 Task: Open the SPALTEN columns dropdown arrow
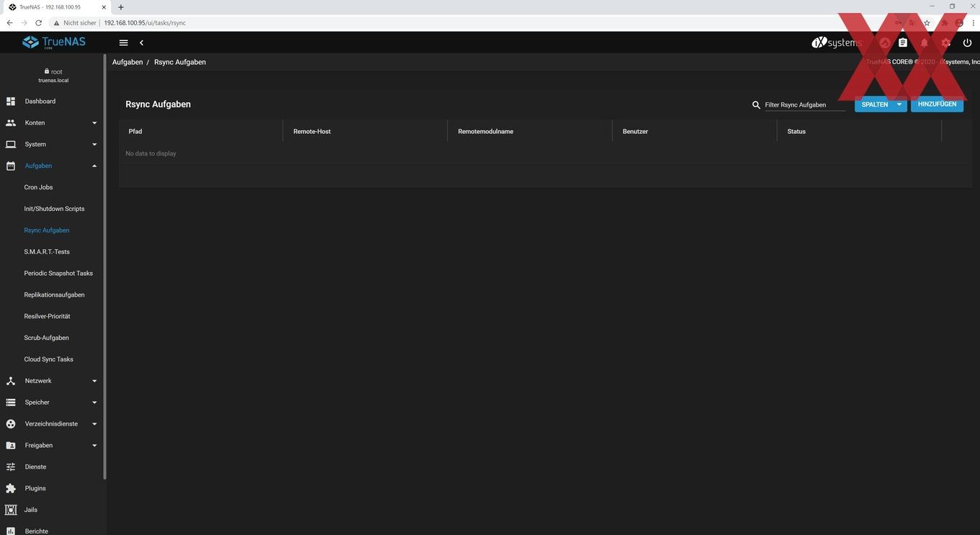tap(899, 104)
